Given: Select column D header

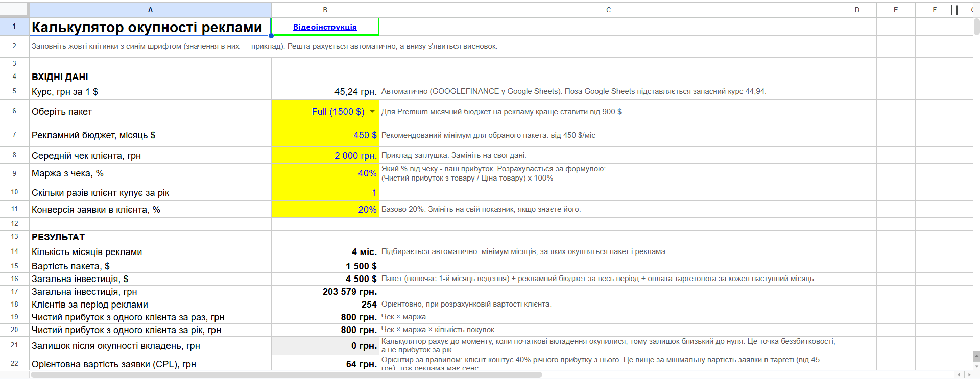Looking at the screenshot, I should (857, 10).
